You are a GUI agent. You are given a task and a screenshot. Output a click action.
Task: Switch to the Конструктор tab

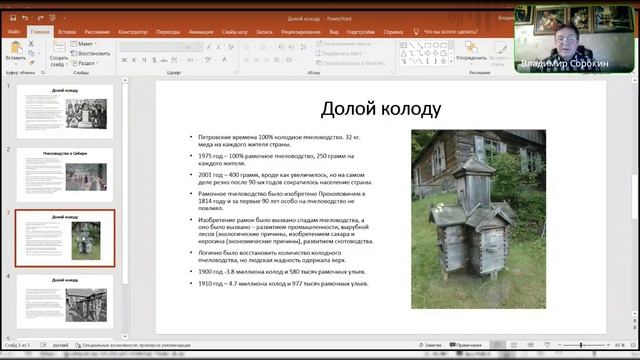click(x=133, y=32)
